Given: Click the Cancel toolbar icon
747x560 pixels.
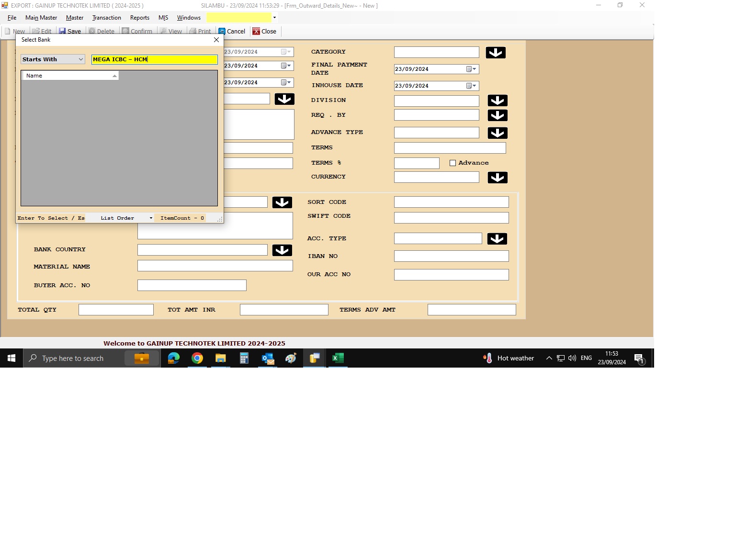Looking at the screenshot, I should click(x=222, y=32).
